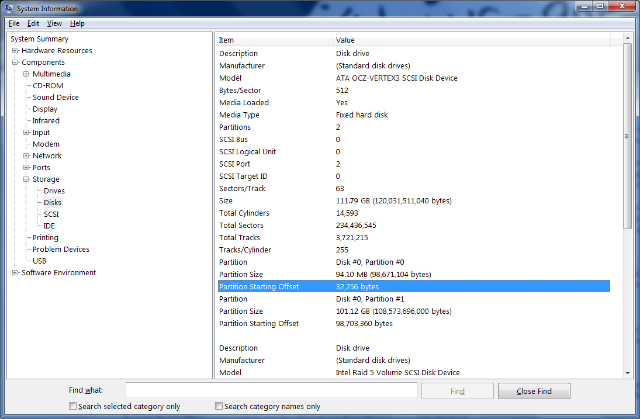Select the Model row showing OCZ-VERTEX3

pyautogui.click(x=414, y=78)
